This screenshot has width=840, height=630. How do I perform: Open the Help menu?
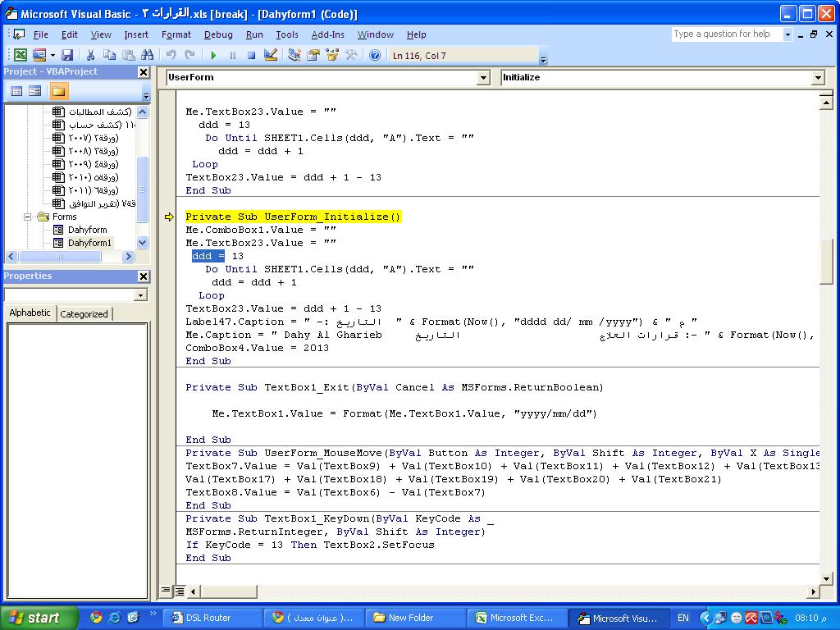416,34
